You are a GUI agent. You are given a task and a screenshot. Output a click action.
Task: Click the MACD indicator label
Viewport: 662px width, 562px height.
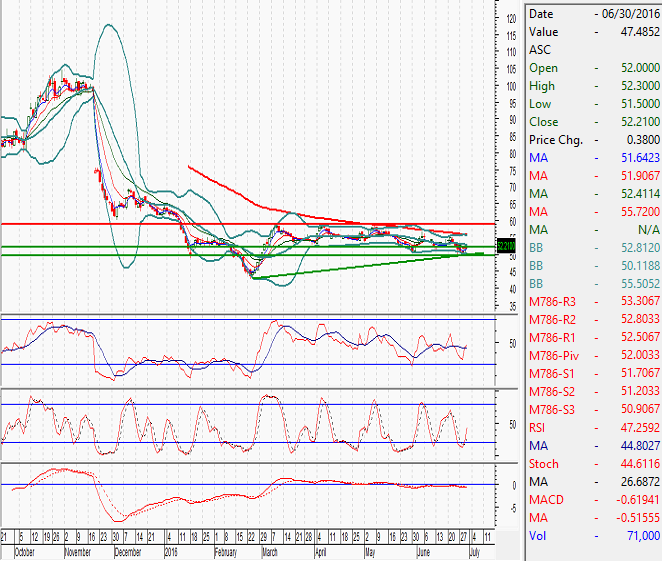(x=547, y=500)
